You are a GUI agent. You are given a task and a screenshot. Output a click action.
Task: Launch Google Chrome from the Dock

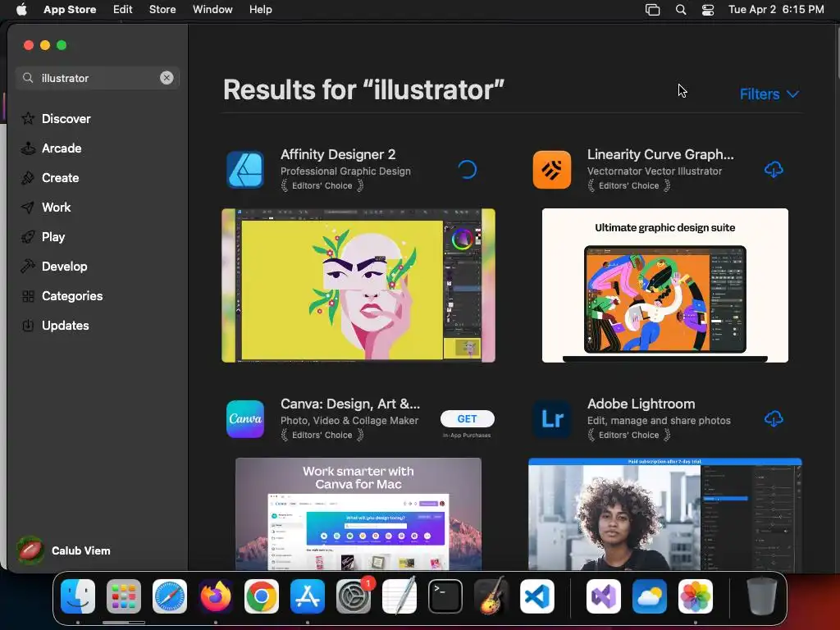(262, 596)
